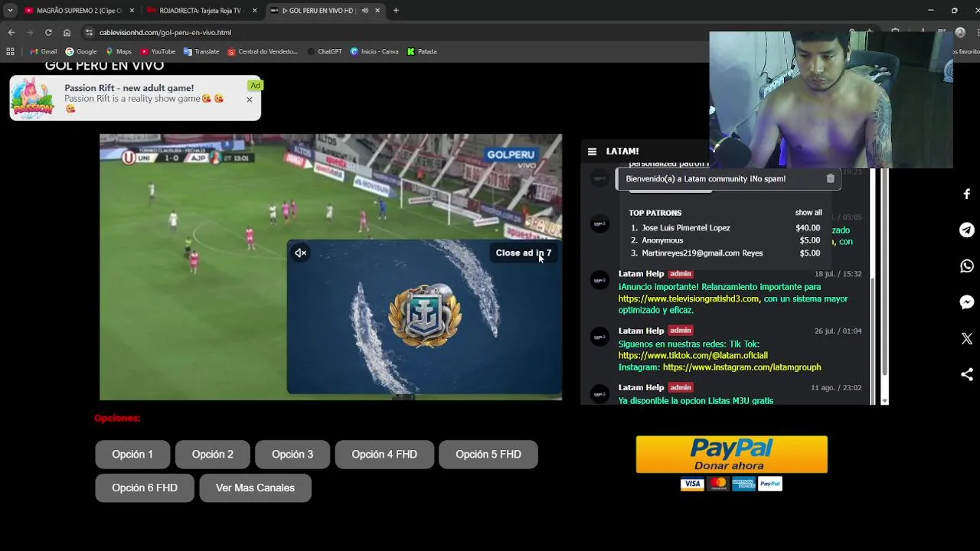980x551 pixels.
Task: Close the ROJADIRECTA tab
Action: click(x=254, y=11)
